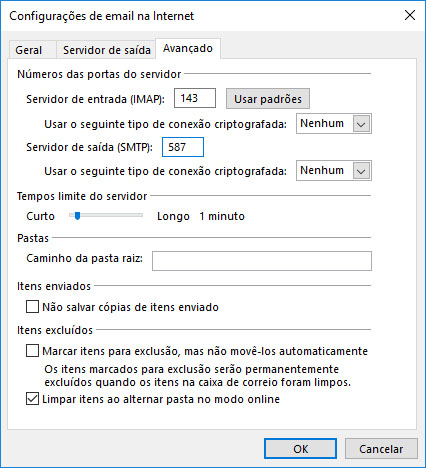
Task: Click the IMAP port field showing 143
Action: pyautogui.click(x=195, y=98)
